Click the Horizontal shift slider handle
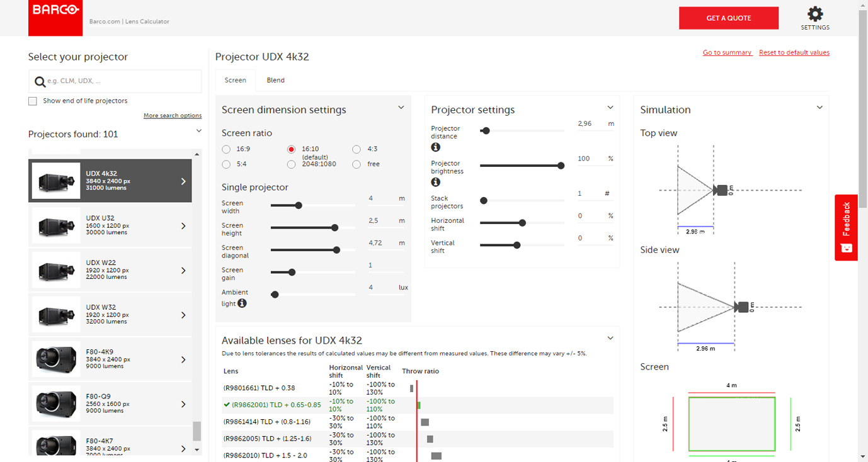 (x=522, y=223)
